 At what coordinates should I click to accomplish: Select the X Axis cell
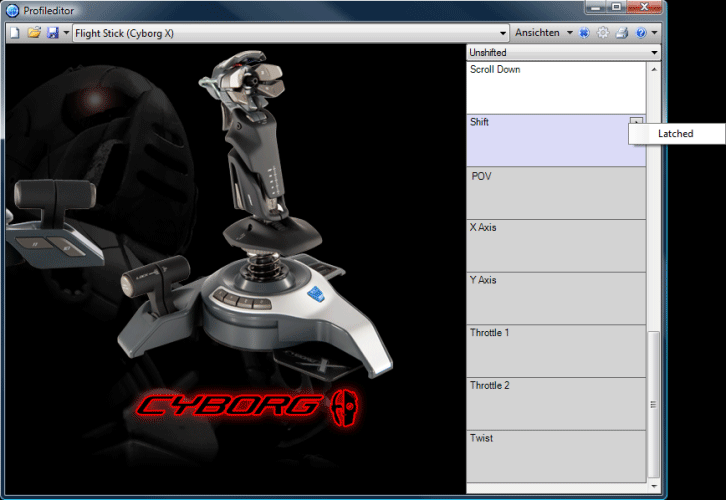click(556, 245)
